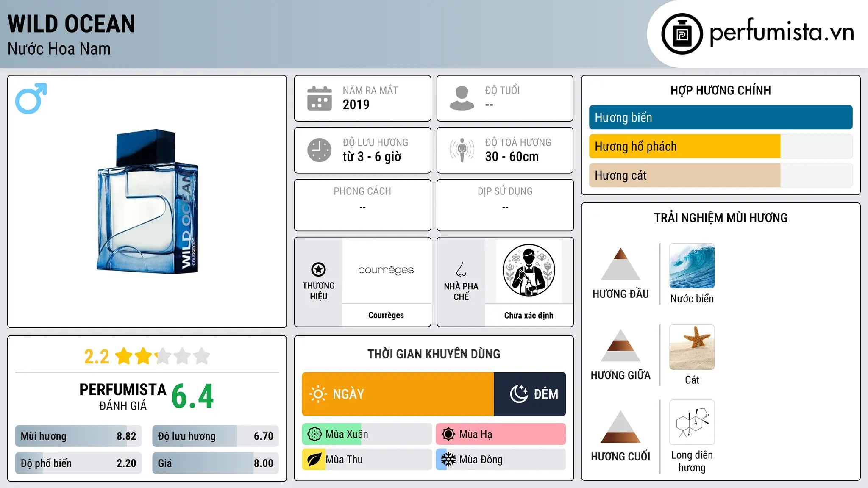Click the DỊP SỬ DỤNG heading
The image size is (868, 488).
[505, 191]
